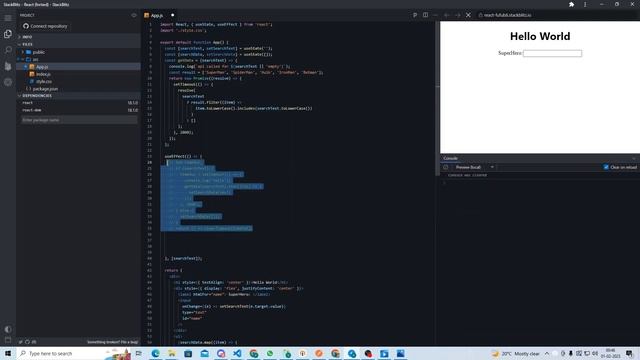Open Task View on the taskbar

click(x=139, y=353)
